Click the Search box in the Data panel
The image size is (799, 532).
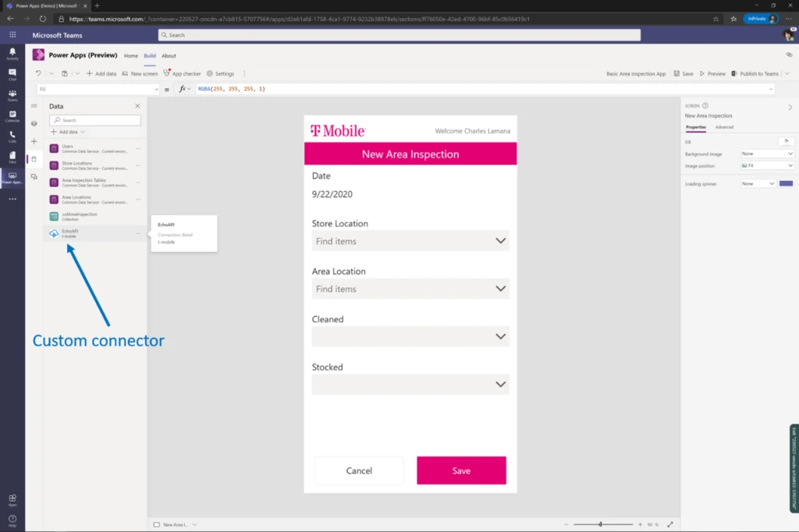94,120
